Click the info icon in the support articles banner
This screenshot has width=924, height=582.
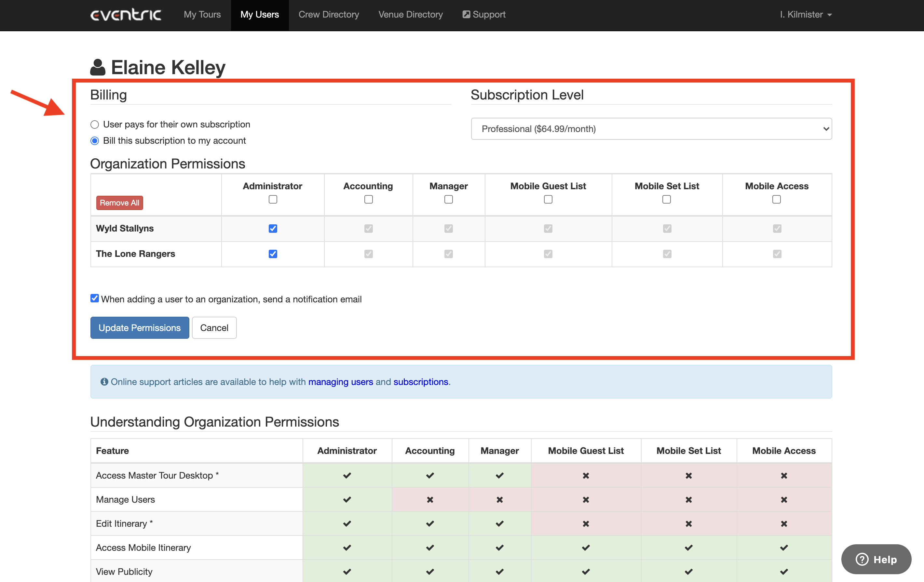(104, 381)
